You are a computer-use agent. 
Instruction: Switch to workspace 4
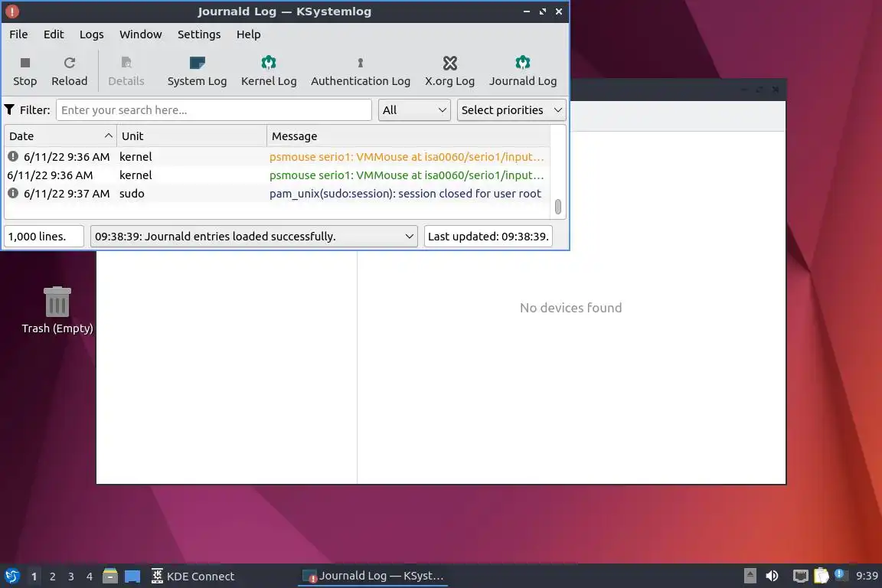90,577
